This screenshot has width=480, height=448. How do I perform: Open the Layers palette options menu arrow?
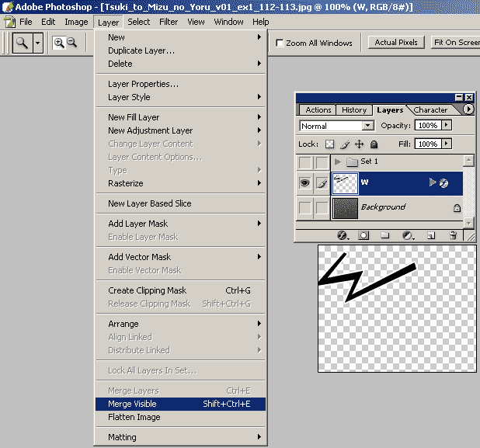(x=468, y=109)
